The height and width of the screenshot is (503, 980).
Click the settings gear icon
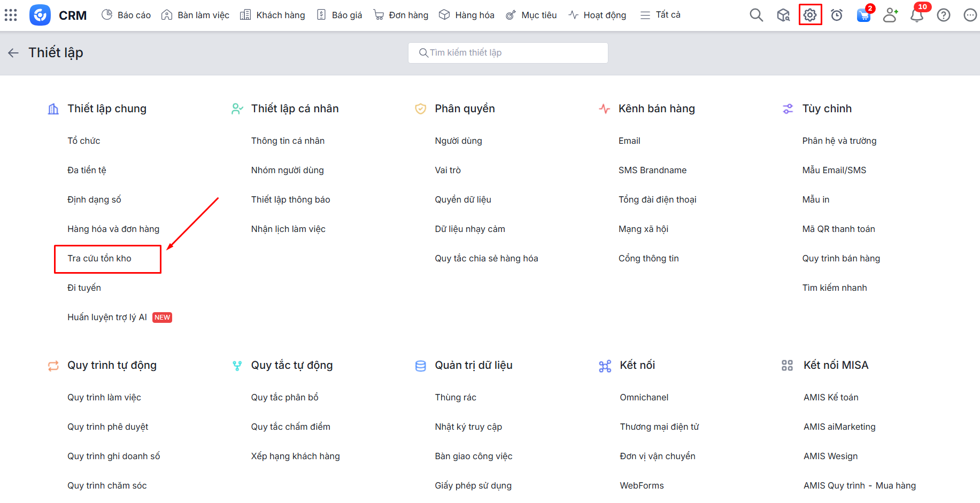coord(810,15)
